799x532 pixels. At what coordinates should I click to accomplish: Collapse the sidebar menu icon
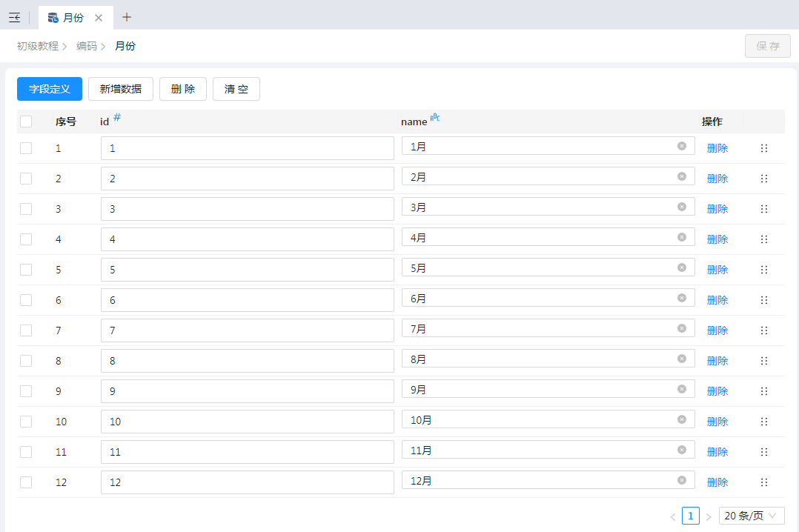[14, 17]
